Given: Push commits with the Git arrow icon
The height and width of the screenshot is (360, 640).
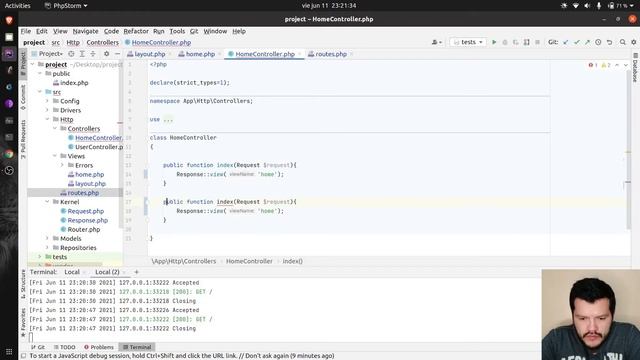Looking at the screenshot, I should tap(587, 42).
